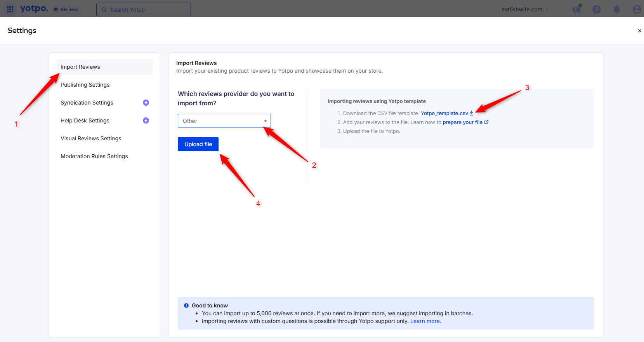Open the eatfishwife.com store dropdown
This screenshot has width=644, height=342.
(x=525, y=9)
